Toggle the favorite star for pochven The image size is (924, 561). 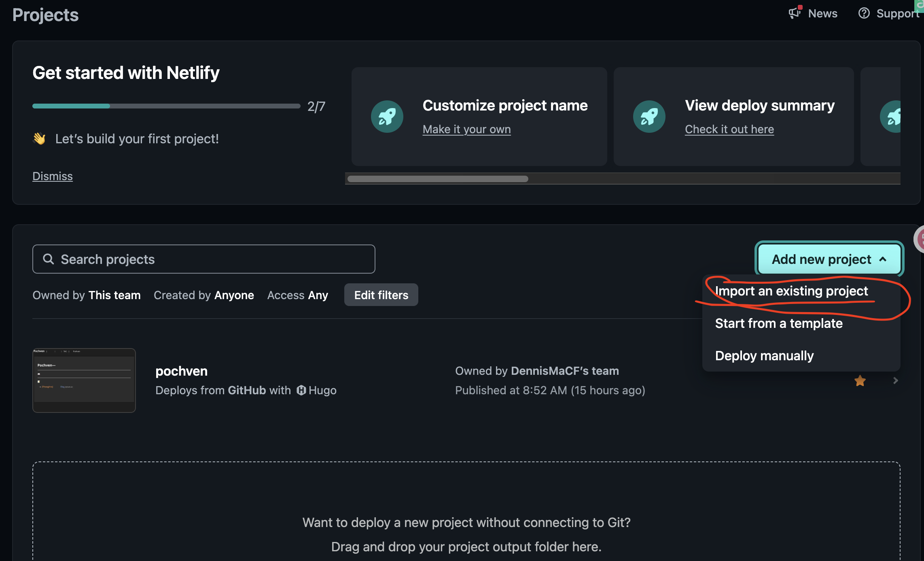(x=860, y=381)
